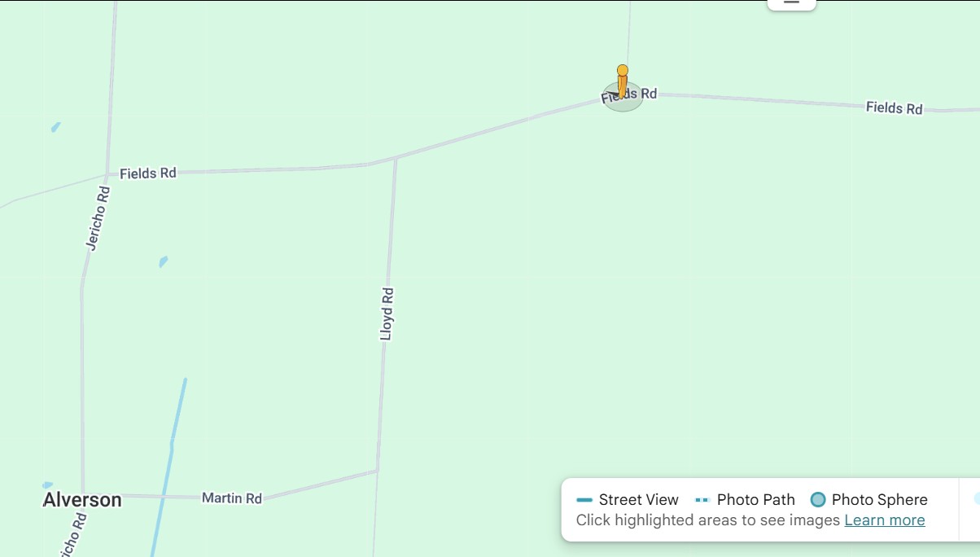
Task: Click the Photo Path legend text
Action: click(x=756, y=500)
